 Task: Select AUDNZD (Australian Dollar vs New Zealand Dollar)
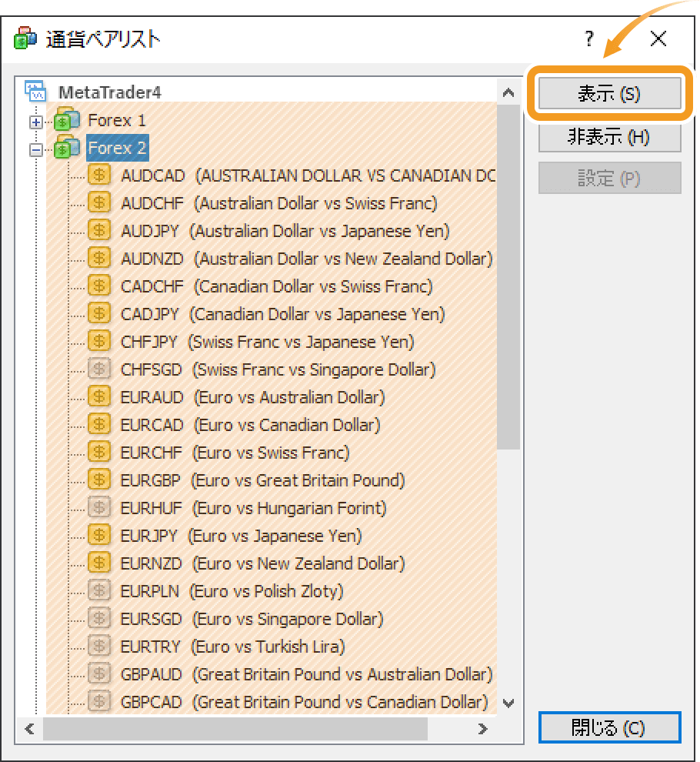tap(306, 259)
